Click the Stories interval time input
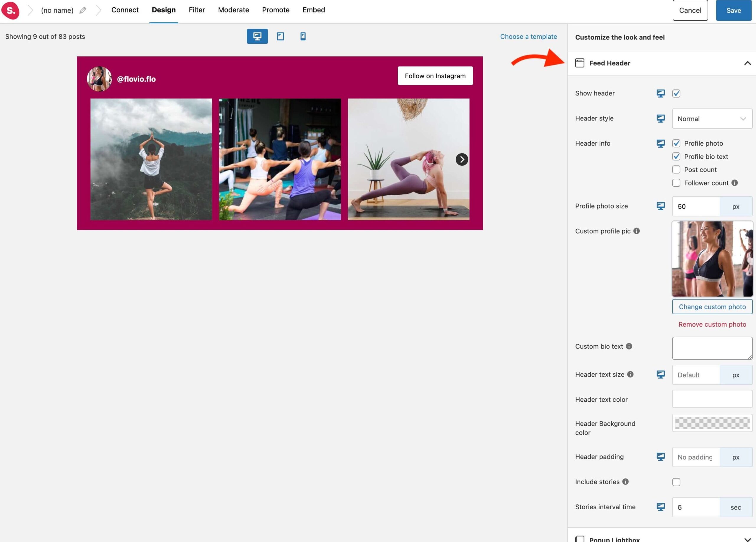 pyautogui.click(x=696, y=507)
